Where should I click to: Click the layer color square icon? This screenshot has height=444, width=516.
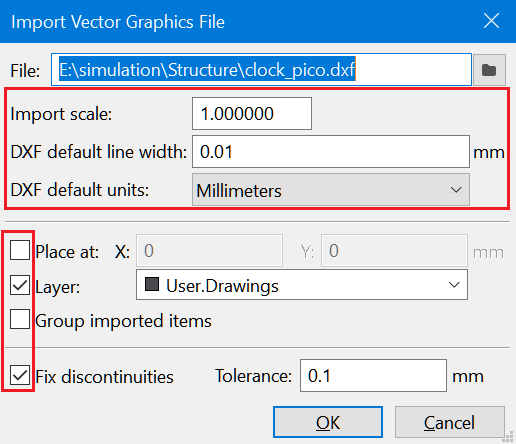tap(152, 284)
